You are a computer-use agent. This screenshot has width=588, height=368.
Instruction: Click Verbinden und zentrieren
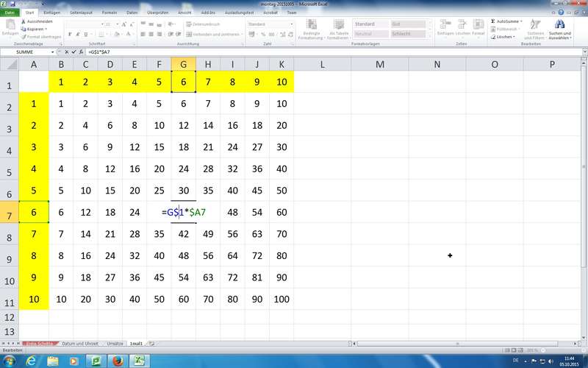click(x=212, y=34)
